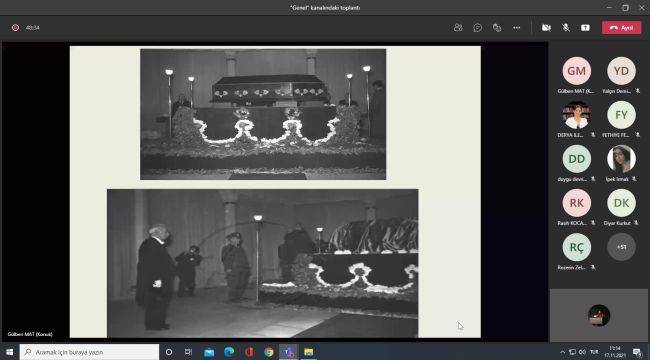
Task: Open the share content tray
Action: click(x=585, y=28)
